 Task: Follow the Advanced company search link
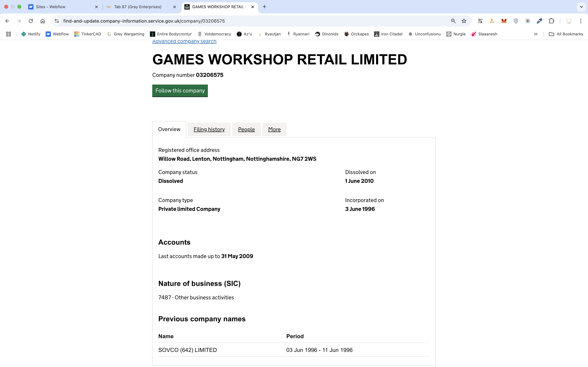184,41
